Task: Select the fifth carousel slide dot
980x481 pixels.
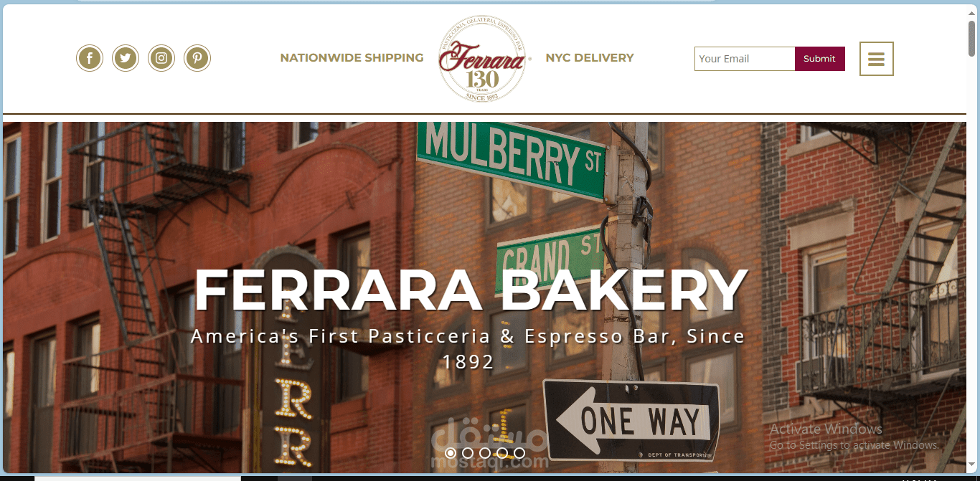Action: pos(519,453)
